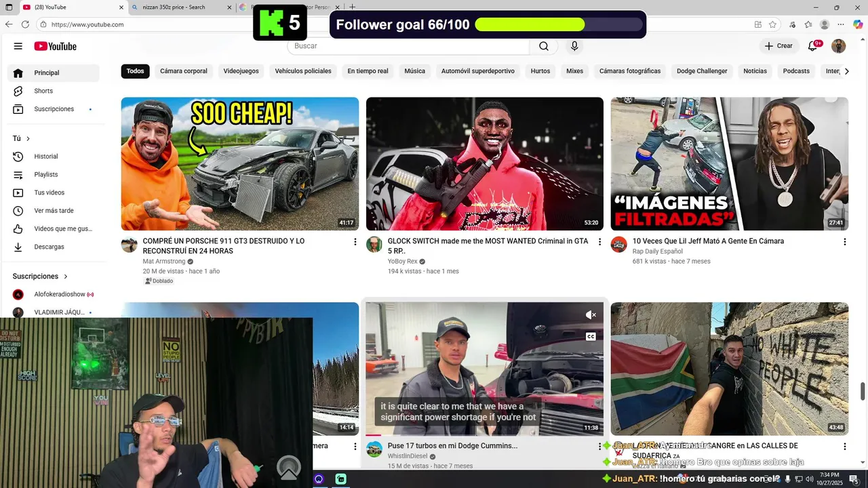The width and height of the screenshot is (868, 488).
Task: Open Tus videos in sidebar
Action: (54, 192)
